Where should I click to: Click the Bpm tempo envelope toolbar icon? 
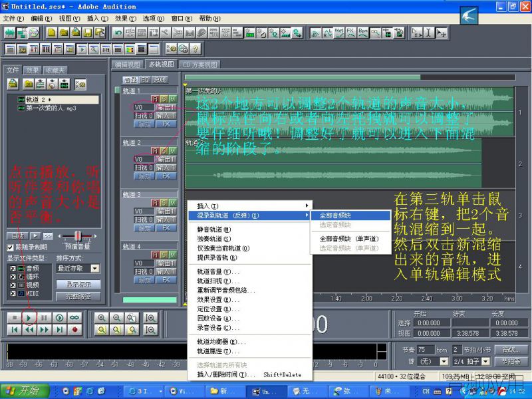coord(363,33)
